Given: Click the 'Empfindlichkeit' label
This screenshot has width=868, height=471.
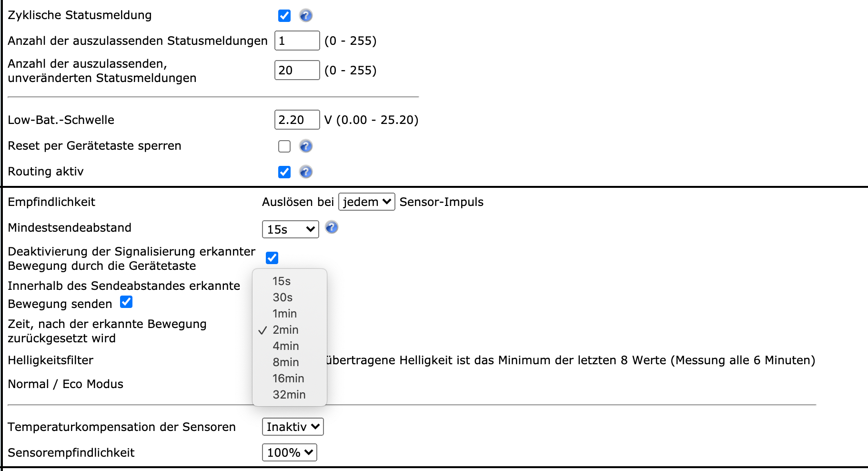Looking at the screenshot, I should pyautogui.click(x=51, y=202).
